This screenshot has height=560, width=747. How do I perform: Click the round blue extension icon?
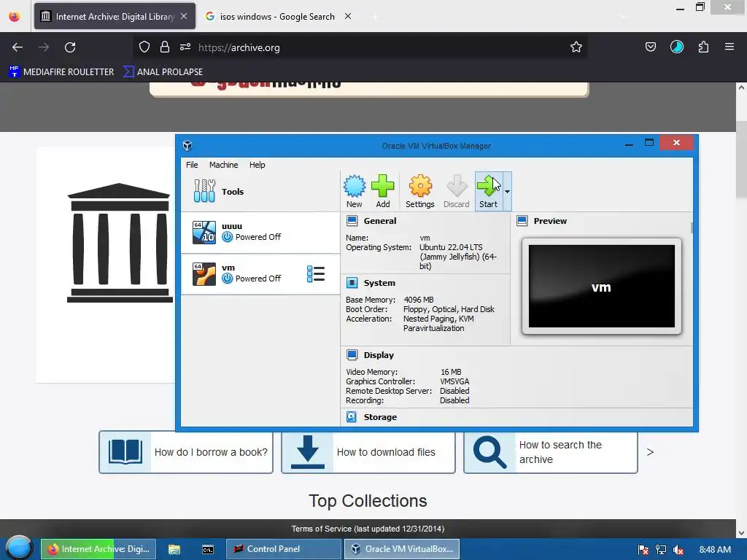pyautogui.click(x=676, y=47)
